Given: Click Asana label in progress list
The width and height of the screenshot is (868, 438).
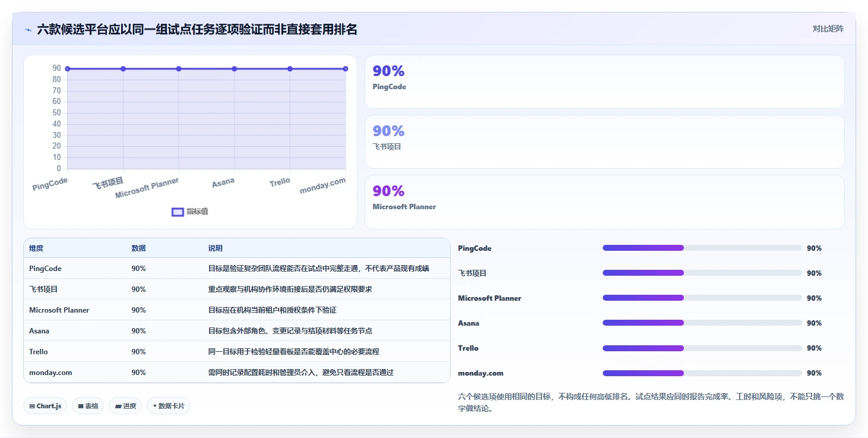Looking at the screenshot, I should tap(468, 323).
